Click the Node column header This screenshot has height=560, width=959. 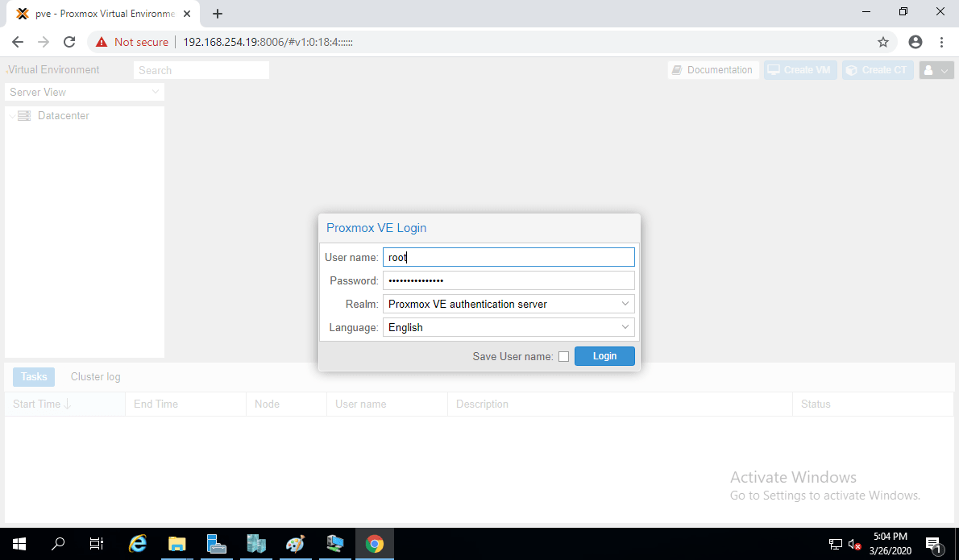click(286, 404)
